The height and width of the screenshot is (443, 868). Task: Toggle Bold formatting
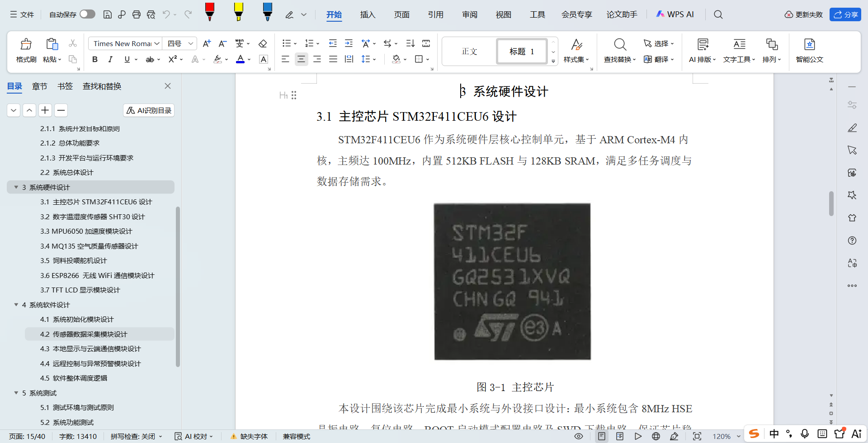tap(95, 59)
